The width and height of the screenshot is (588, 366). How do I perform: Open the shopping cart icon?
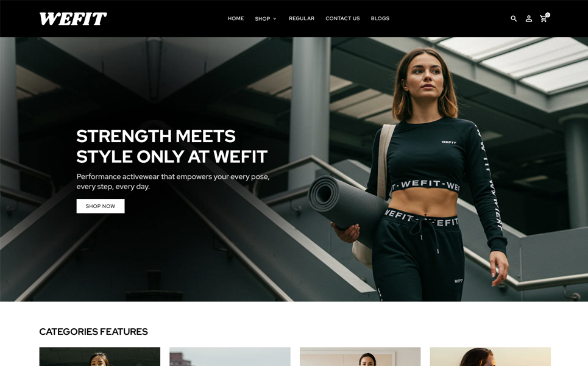(x=543, y=19)
